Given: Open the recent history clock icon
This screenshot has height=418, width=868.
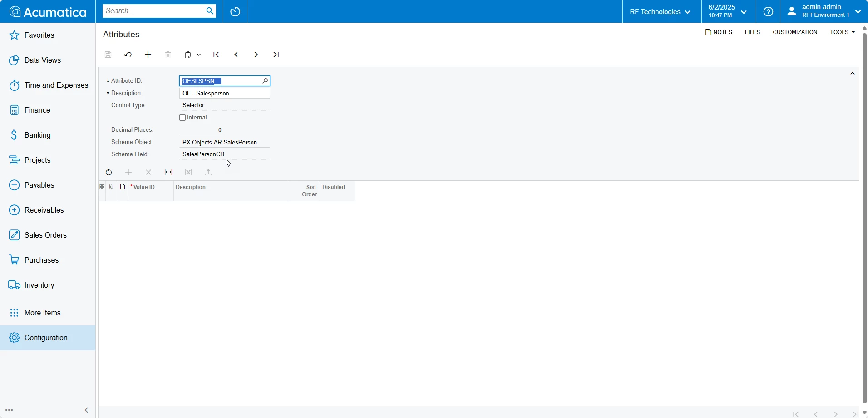Looking at the screenshot, I should (x=235, y=11).
